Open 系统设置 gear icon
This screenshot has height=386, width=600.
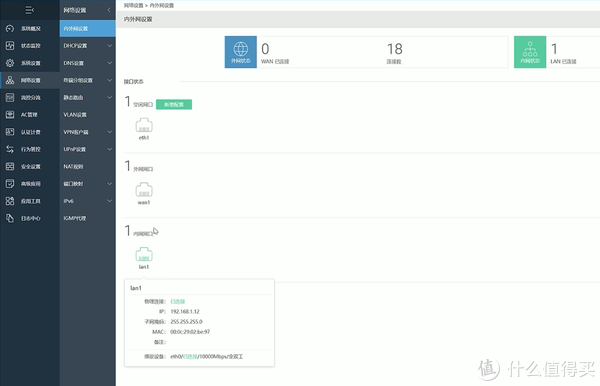click(x=10, y=63)
